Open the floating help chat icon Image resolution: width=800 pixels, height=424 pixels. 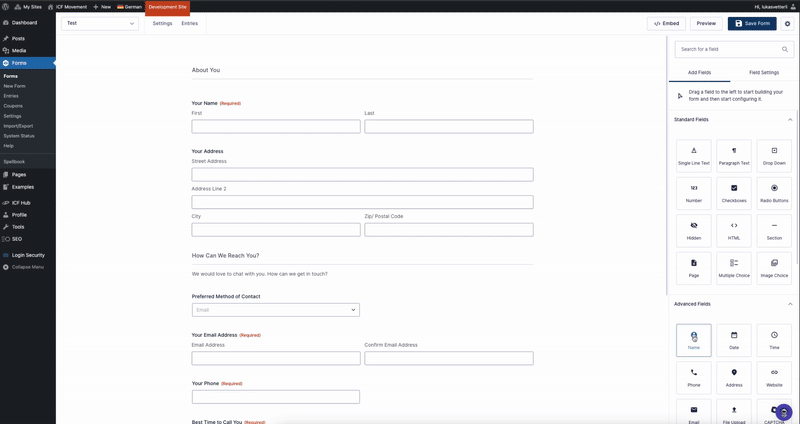pos(784,412)
